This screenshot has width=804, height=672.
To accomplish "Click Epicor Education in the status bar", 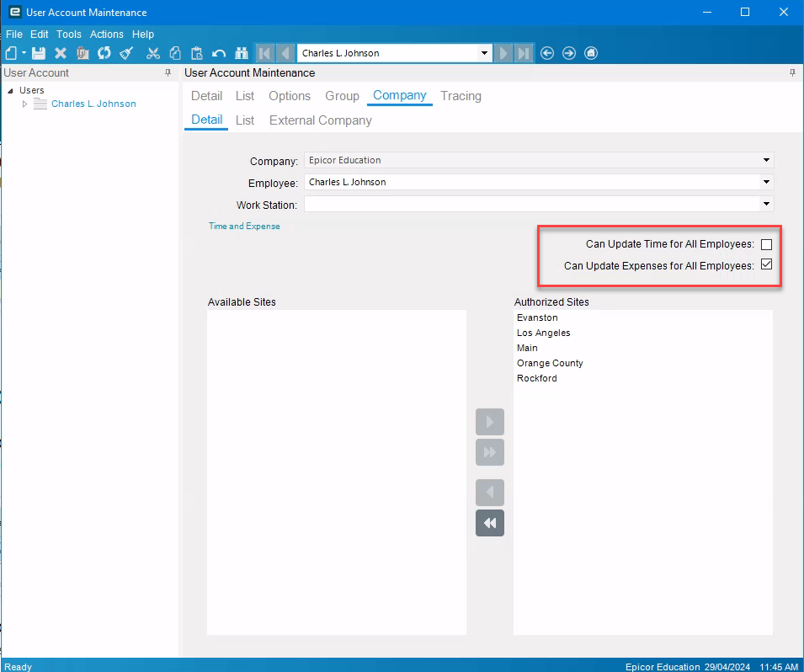I will (x=662, y=666).
